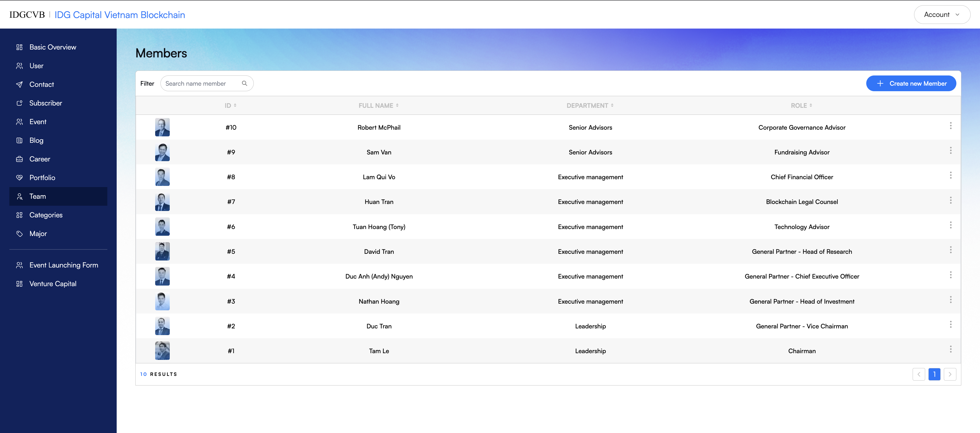Open the Basic Overview sidebar icon
980x433 pixels.
tap(20, 47)
